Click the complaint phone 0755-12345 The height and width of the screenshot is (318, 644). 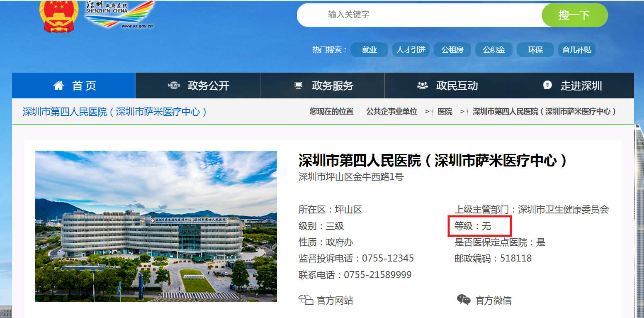point(388,258)
